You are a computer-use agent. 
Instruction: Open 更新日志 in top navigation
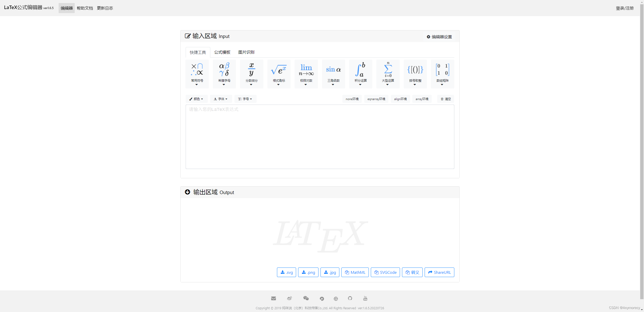tap(105, 8)
